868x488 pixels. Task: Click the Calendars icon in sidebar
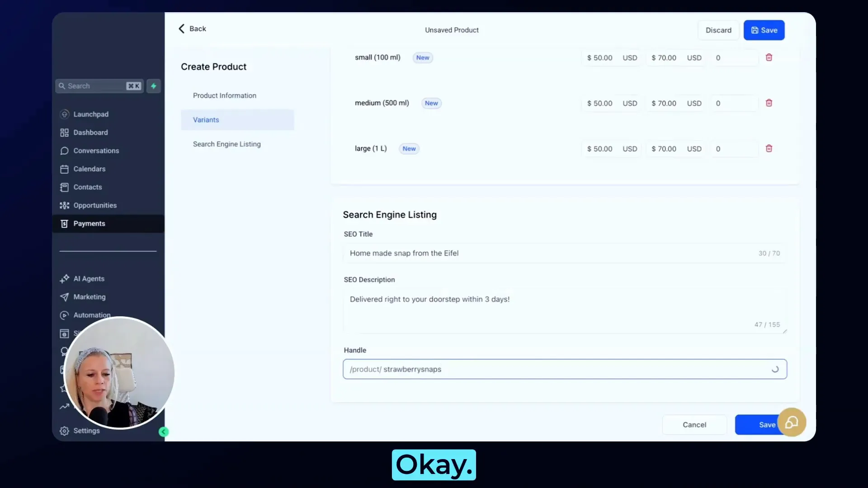pos(64,169)
